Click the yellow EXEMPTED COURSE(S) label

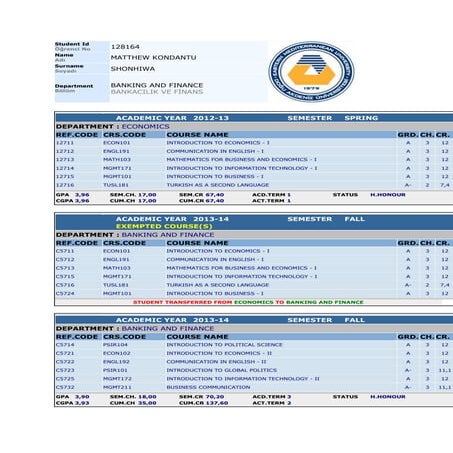tap(164, 226)
